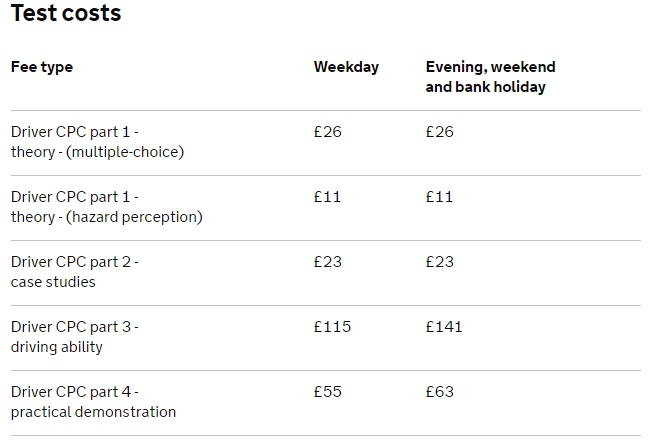Select Driver CPC part 1 multiple-choice row label

pos(97,142)
